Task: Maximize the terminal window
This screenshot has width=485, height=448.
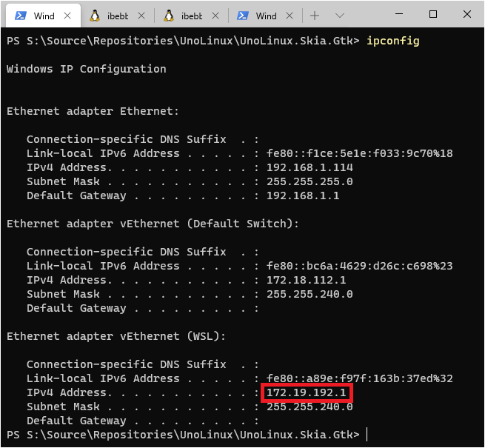Action: point(433,14)
